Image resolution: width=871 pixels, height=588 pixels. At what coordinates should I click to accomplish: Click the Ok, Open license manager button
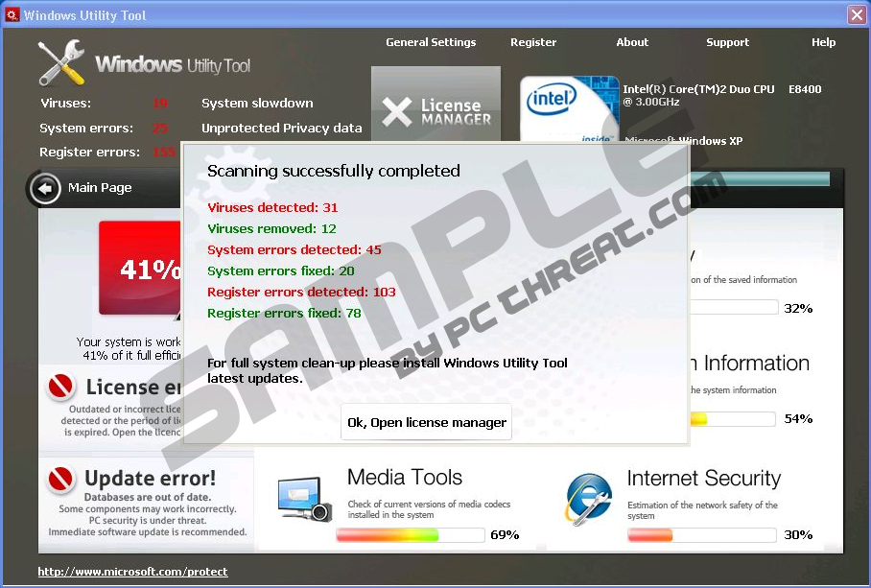tap(427, 423)
